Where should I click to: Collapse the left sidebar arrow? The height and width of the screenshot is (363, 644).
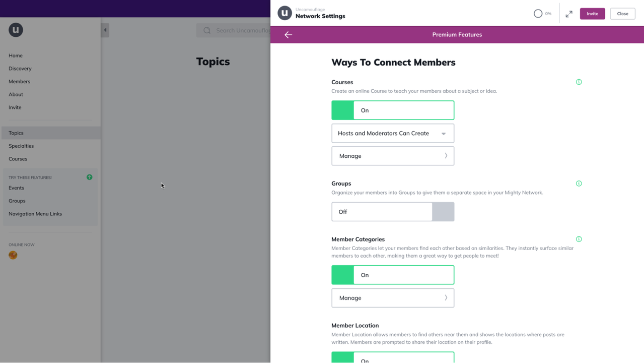pyautogui.click(x=105, y=30)
